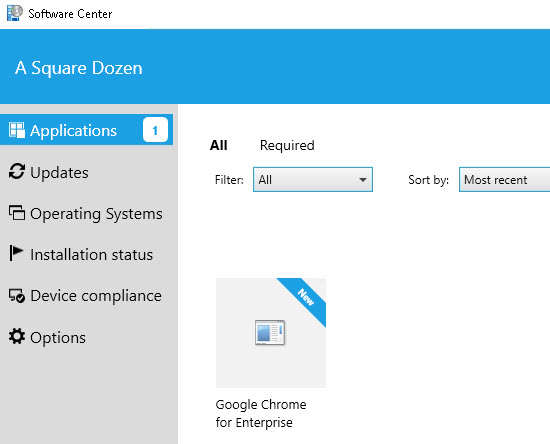Switch to the Required tab
Image resolution: width=550 pixels, height=444 pixels.
287,145
